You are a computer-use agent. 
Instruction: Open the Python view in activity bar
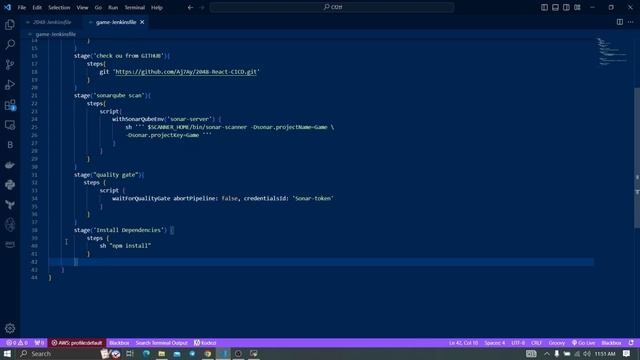[10, 185]
